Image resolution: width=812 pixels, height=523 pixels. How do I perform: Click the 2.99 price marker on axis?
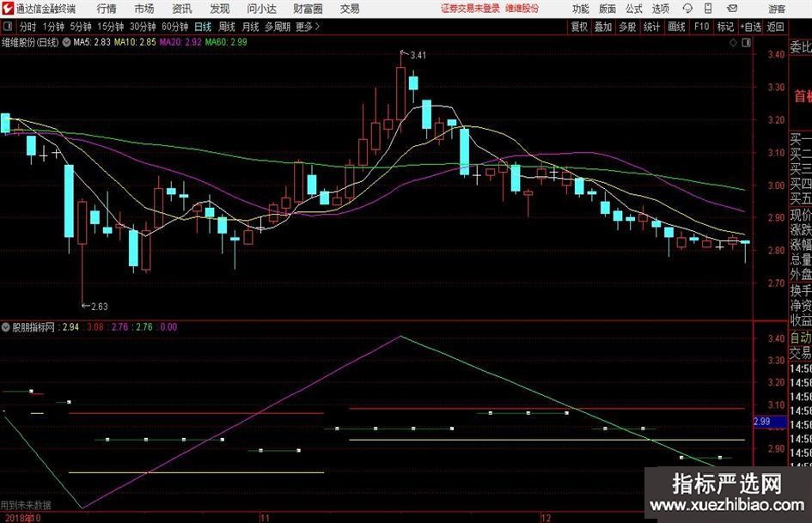770,422
